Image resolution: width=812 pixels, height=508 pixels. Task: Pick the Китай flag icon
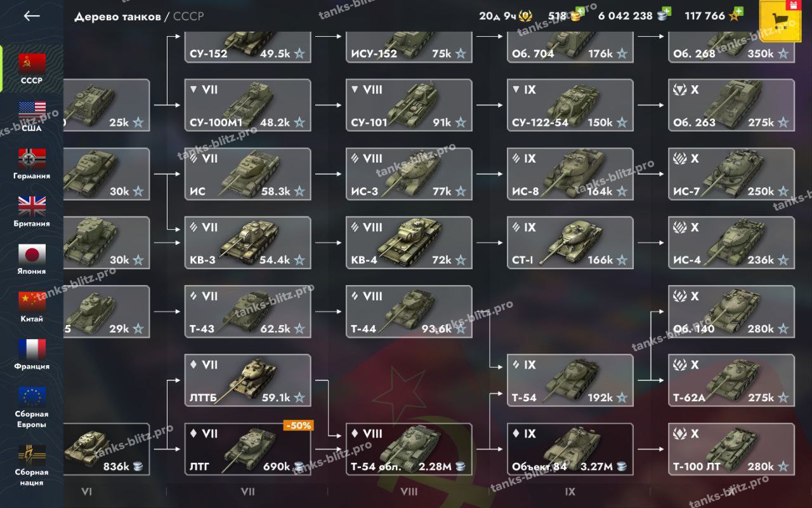tap(32, 302)
